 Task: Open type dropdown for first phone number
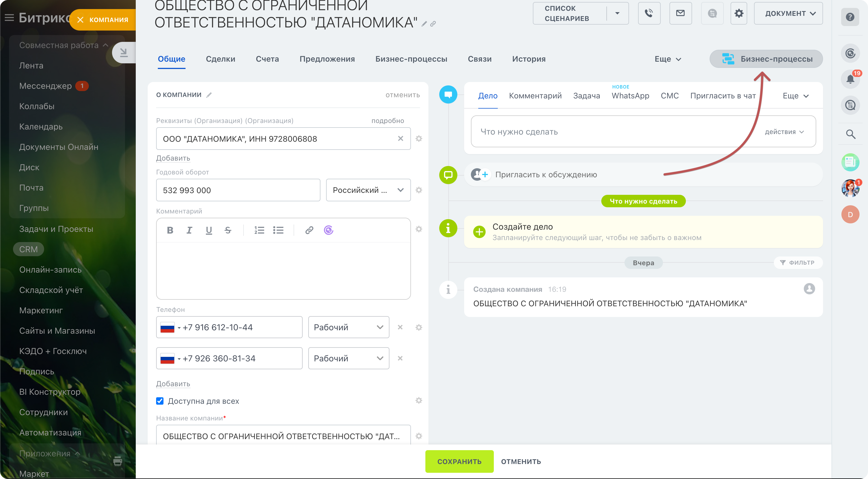348,327
